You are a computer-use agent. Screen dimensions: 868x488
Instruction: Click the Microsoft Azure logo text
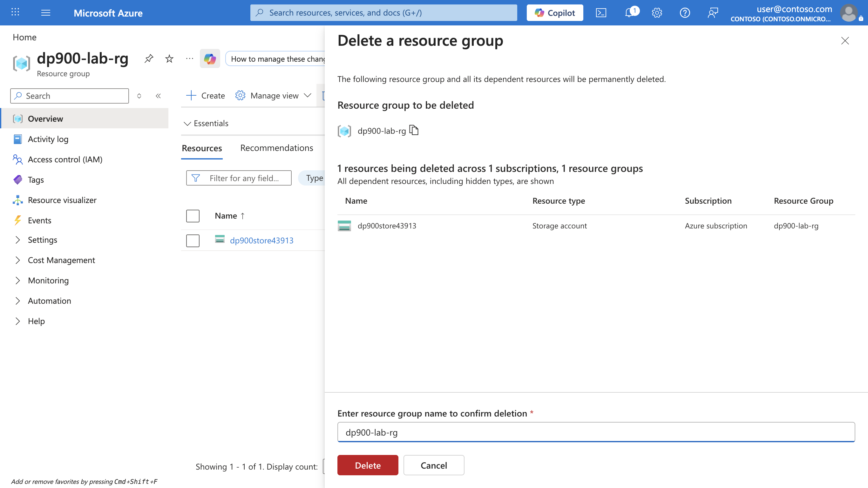pyautogui.click(x=108, y=13)
